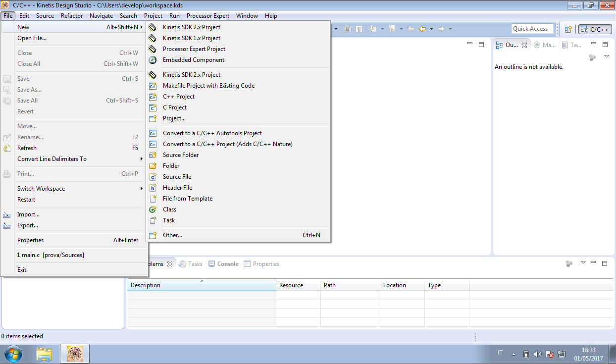Create a new C++ Project
The width and height of the screenshot is (616, 364).
tap(239, 97)
